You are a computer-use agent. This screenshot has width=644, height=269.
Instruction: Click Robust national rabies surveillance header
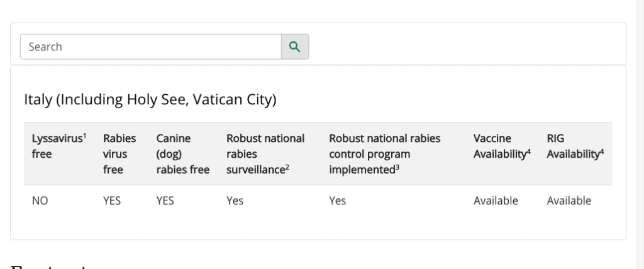pos(265,153)
